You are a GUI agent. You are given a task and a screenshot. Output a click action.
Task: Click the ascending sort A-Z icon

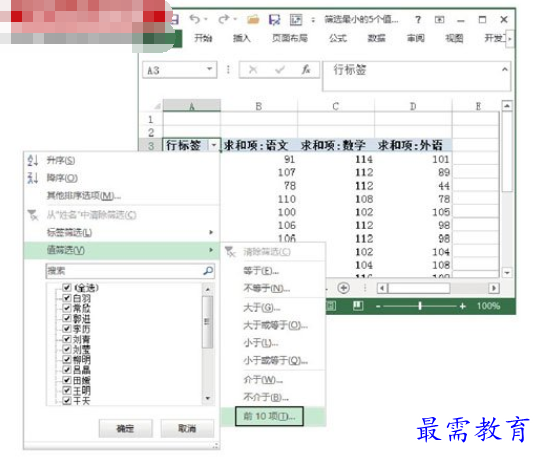[x=33, y=160]
